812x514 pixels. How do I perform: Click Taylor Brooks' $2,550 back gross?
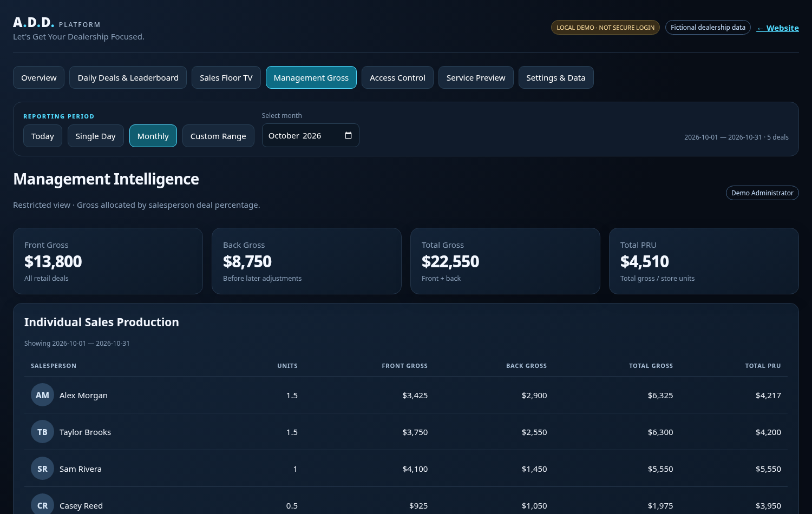click(x=534, y=432)
